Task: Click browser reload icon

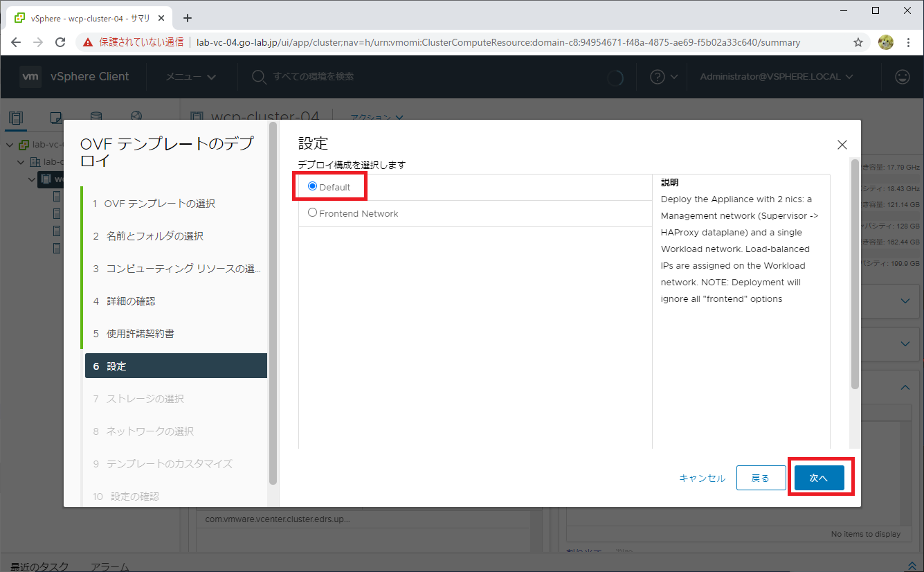Action: 61,42
